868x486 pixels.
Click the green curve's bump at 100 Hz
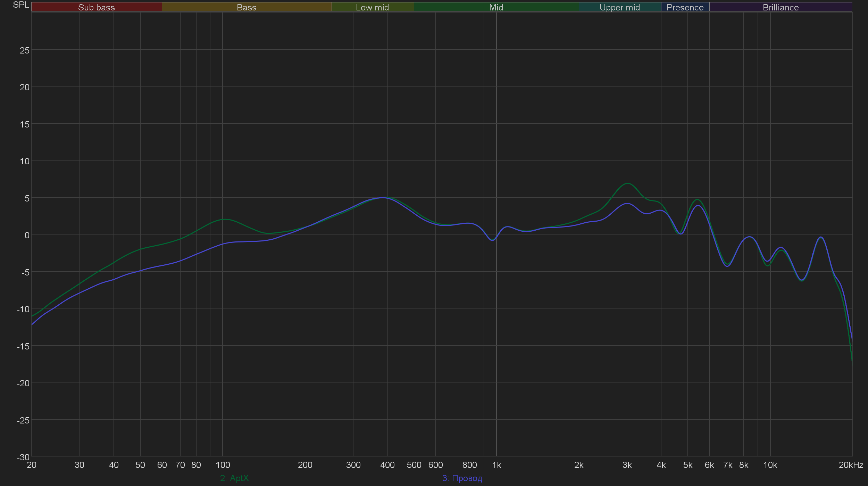(x=225, y=219)
